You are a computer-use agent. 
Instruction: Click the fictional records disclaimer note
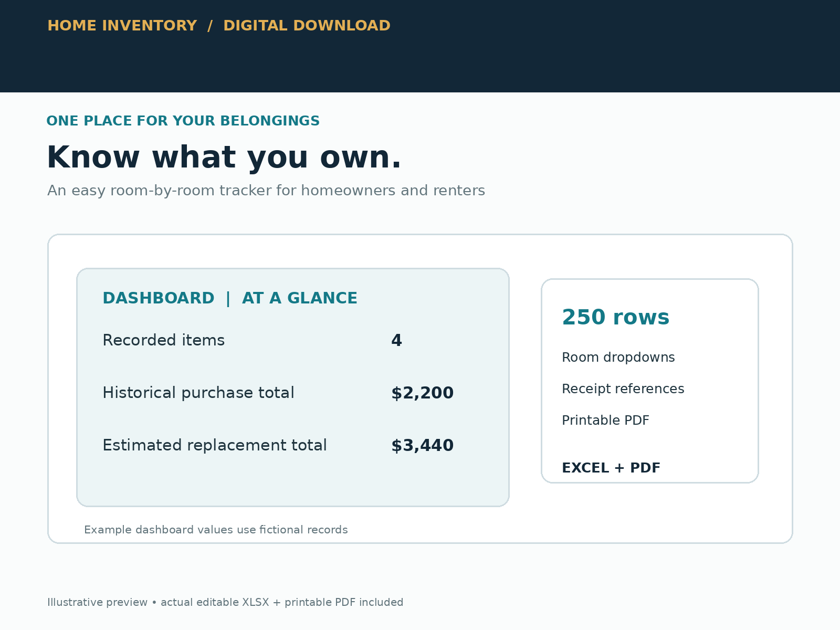pos(216,530)
